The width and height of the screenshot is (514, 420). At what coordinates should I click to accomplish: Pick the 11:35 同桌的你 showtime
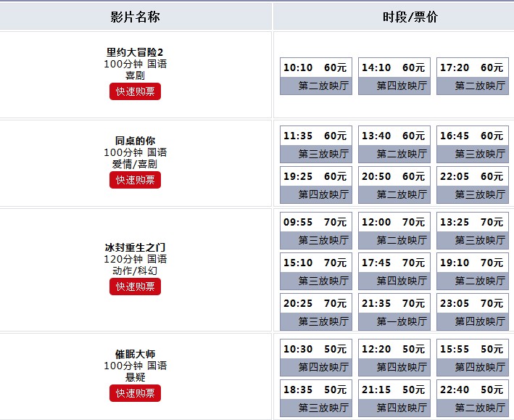pyautogui.click(x=316, y=144)
